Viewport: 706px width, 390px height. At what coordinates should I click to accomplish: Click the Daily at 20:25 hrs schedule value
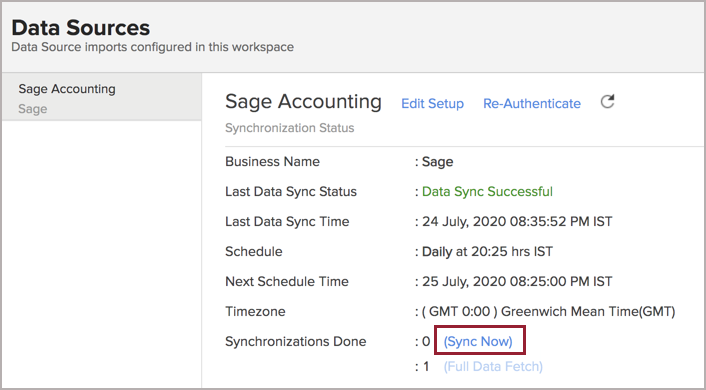point(487,251)
